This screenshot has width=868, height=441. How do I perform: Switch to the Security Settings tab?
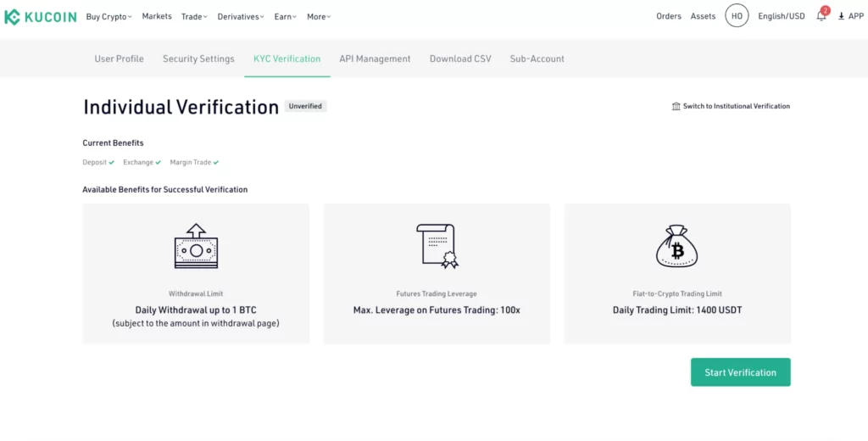click(198, 59)
